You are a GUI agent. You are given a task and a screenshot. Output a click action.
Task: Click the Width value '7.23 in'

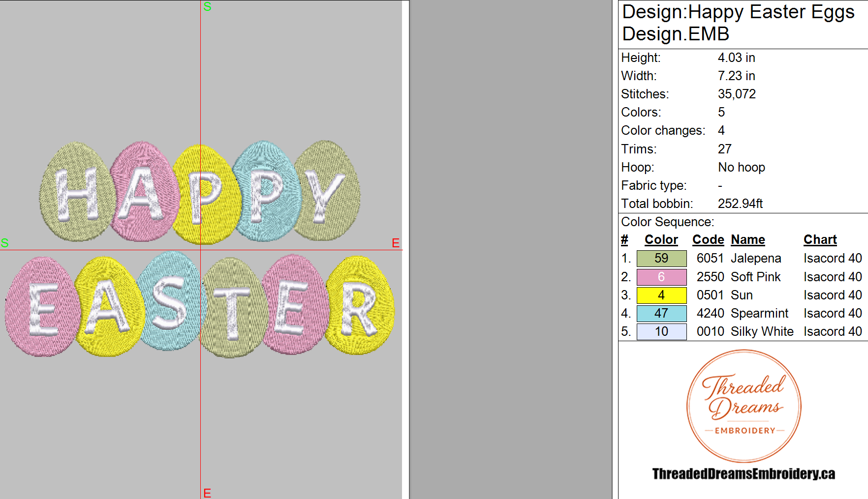[736, 76]
